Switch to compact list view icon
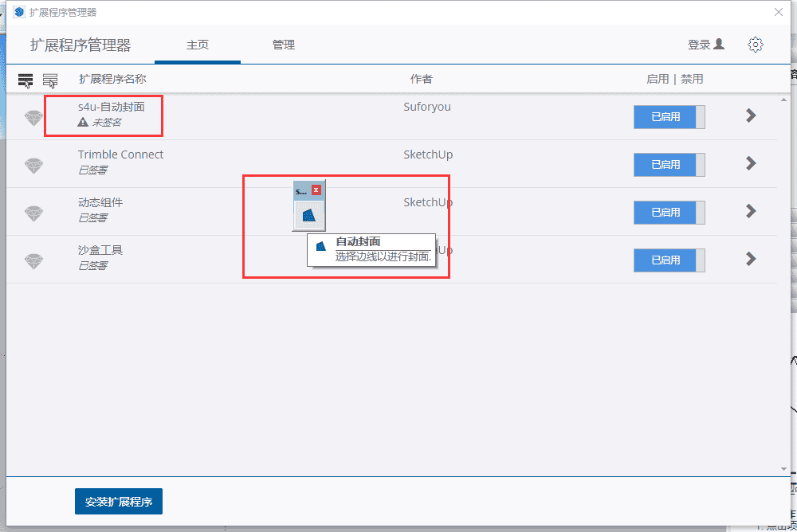The height and width of the screenshot is (532, 797). [x=26, y=79]
